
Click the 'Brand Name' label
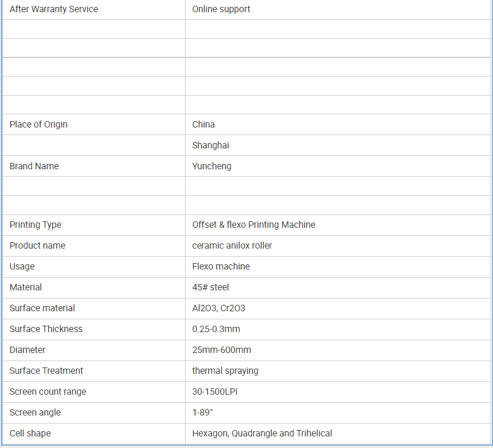point(34,166)
